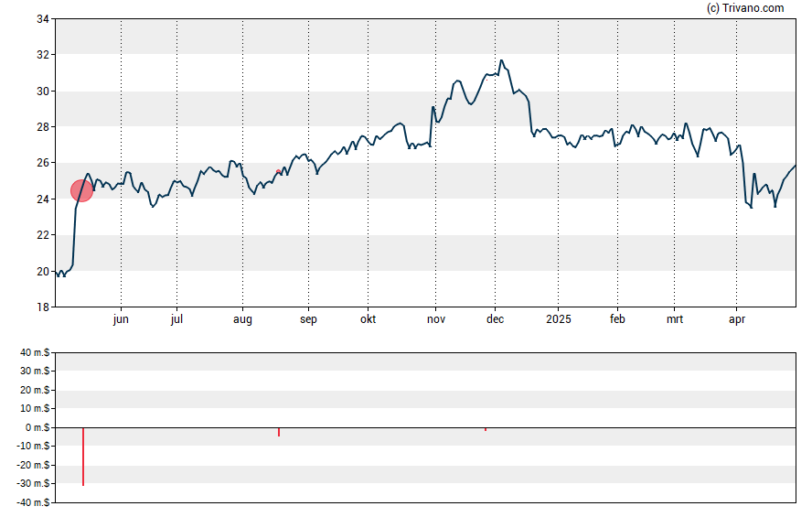Click the '30' price axis label
Screen dimensions: 812x517
tap(43, 92)
